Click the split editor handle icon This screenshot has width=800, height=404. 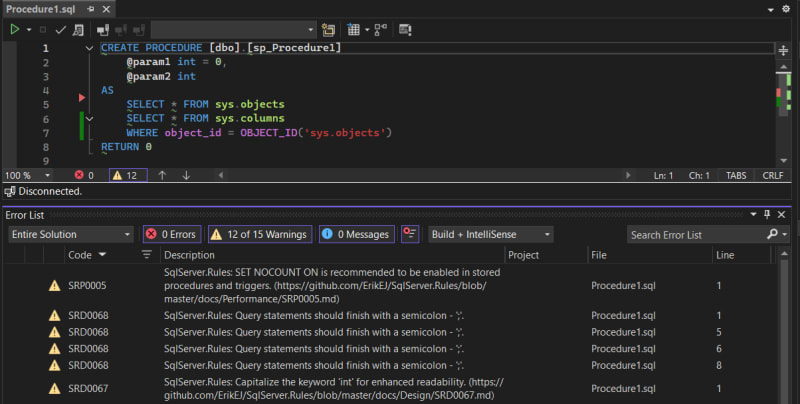coord(783,50)
